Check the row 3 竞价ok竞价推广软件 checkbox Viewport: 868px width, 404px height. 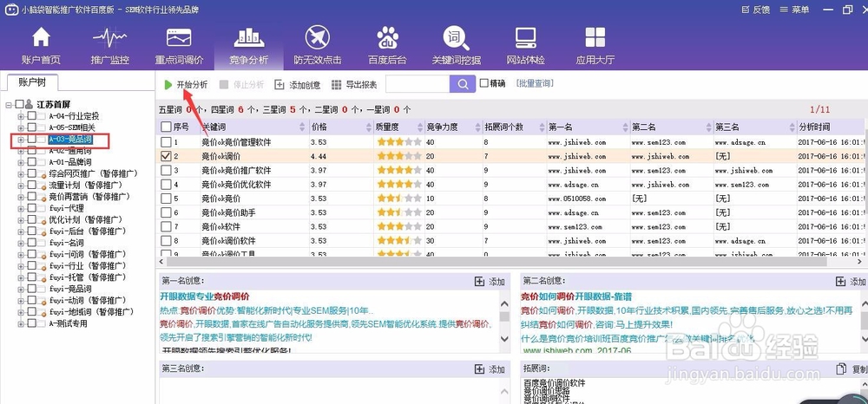tap(166, 170)
